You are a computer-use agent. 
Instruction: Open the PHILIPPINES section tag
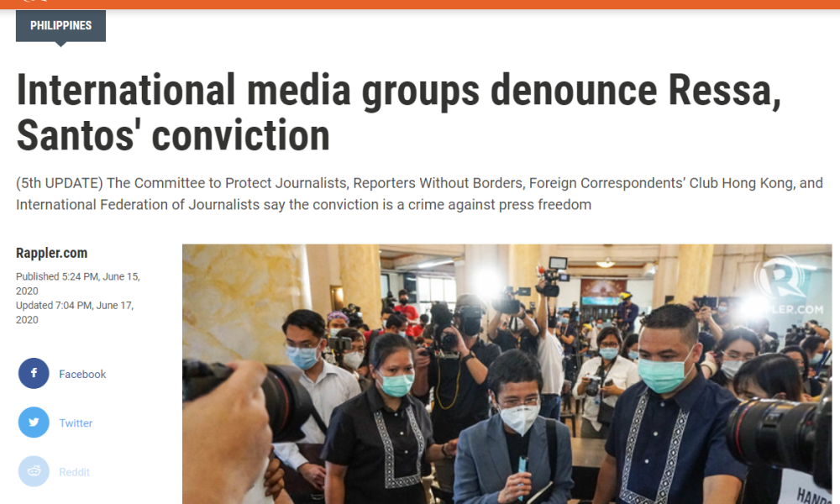point(60,26)
